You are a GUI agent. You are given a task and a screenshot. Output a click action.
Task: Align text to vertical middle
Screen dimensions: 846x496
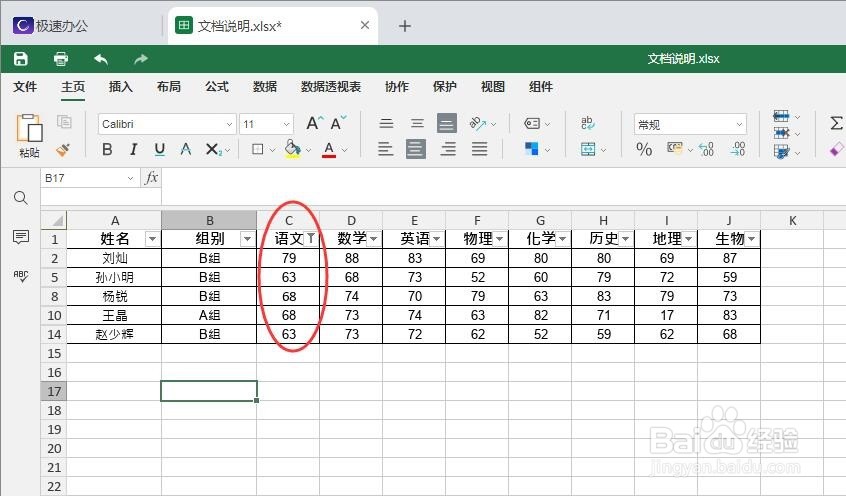pyautogui.click(x=417, y=123)
